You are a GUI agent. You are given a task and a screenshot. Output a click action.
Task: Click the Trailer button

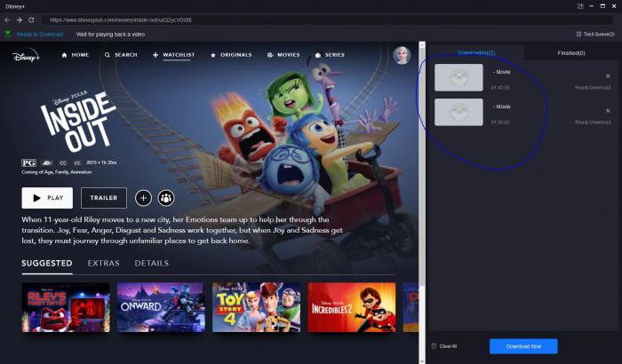click(x=104, y=198)
